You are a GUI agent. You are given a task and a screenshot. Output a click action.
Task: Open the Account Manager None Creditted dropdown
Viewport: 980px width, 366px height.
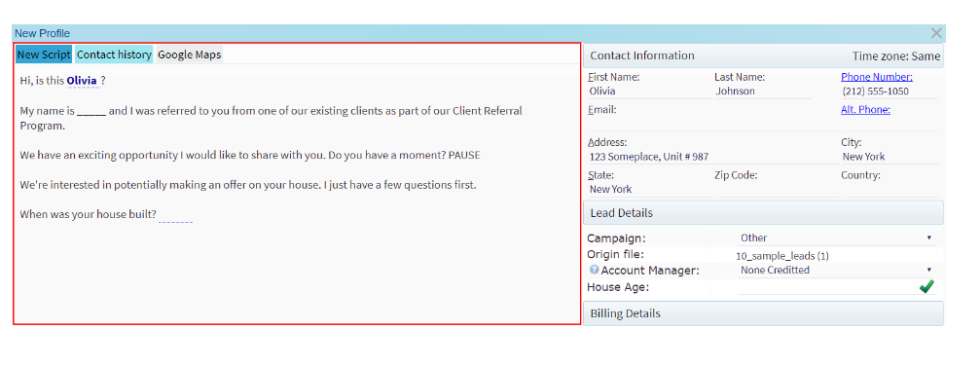click(836, 271)
